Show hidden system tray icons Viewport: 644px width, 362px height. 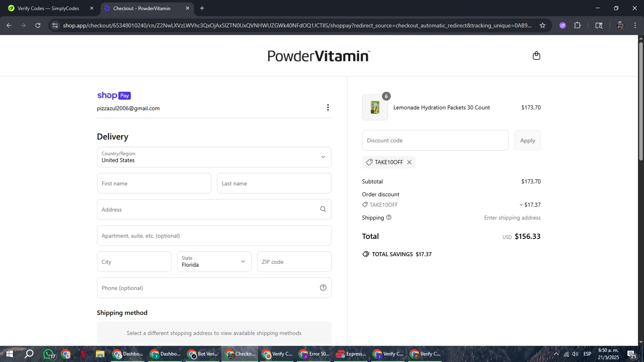[556, 354]
